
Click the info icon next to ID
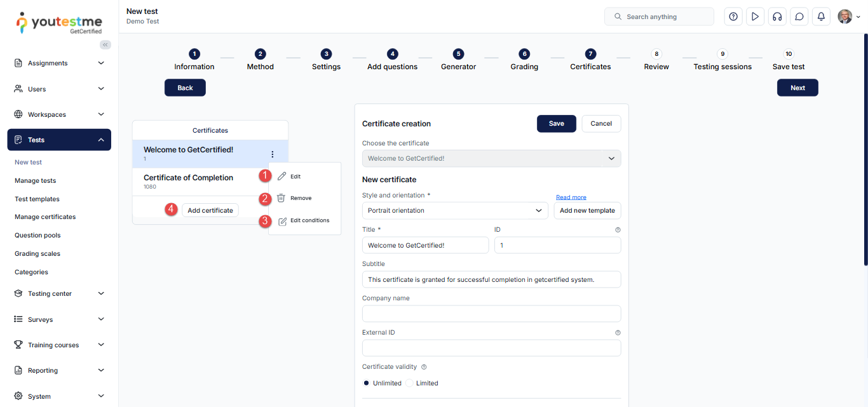click(618, 229)
